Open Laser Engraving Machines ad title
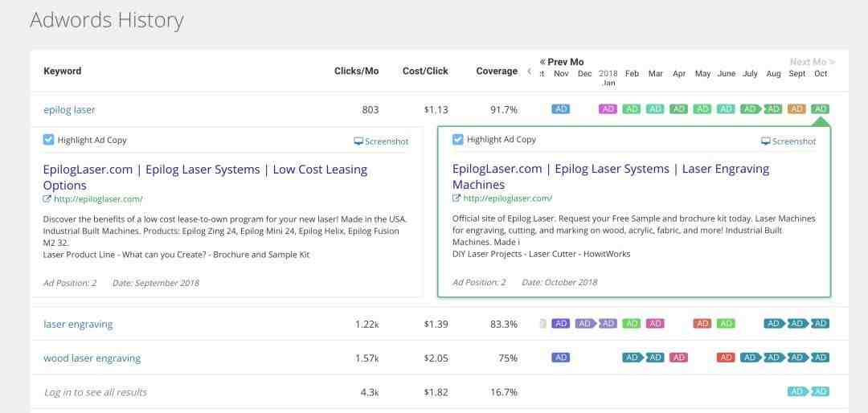 tap(611, 177)
